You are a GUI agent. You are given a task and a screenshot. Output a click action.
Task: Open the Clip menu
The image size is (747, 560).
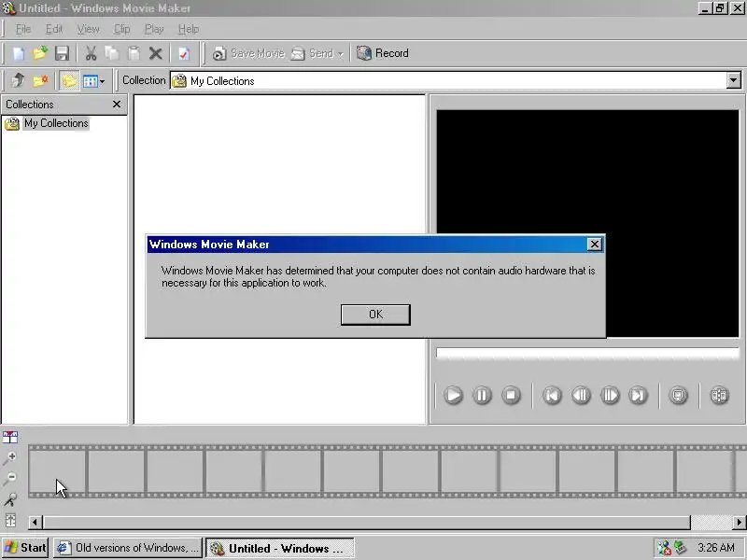pos(122,29)
